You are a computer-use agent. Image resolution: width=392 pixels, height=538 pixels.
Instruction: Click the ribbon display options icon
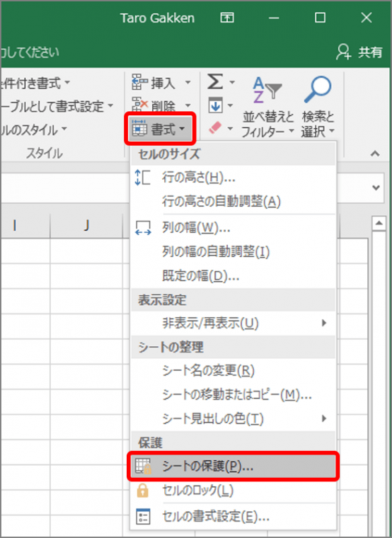coord(227,18)
